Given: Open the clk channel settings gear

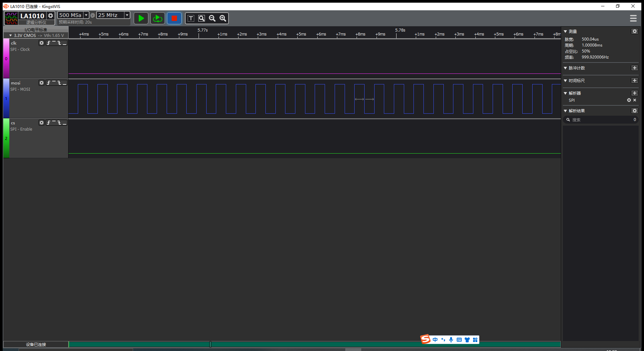Looking at the screenshot, I should pos(41,43).
